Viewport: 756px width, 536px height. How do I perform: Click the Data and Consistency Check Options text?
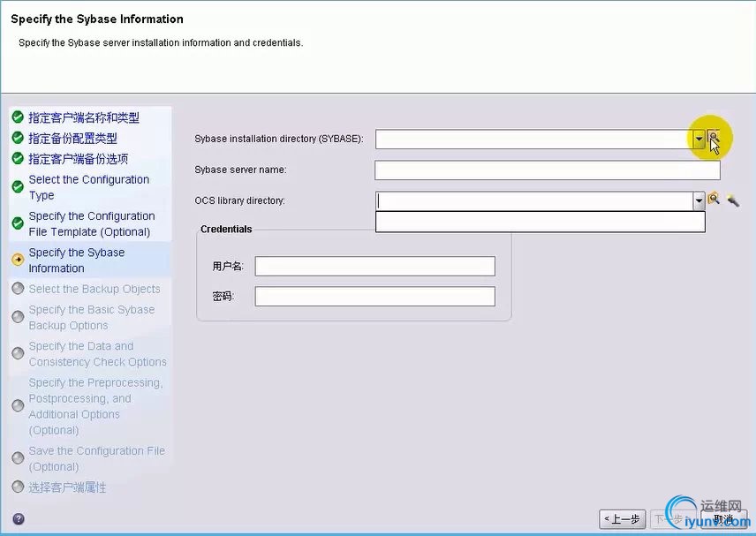tap(97, 354)
